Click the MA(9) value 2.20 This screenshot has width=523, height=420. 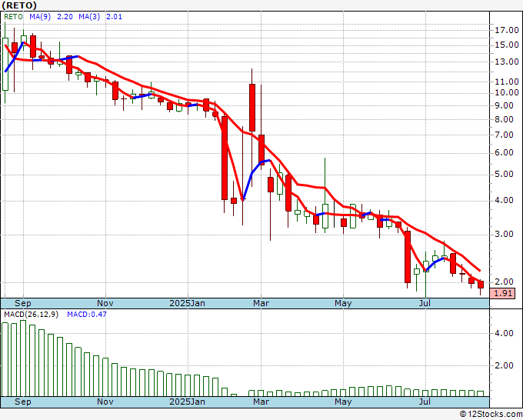(65, 17)
